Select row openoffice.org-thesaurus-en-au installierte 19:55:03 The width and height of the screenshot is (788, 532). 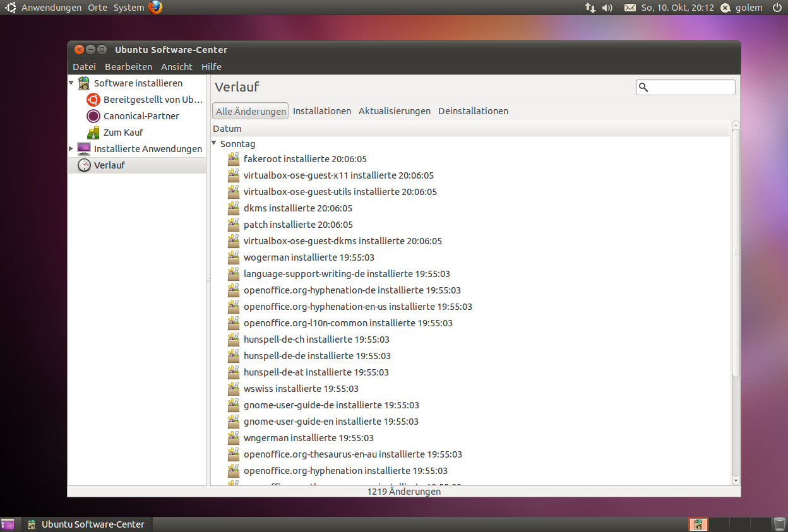coord(470,454)
